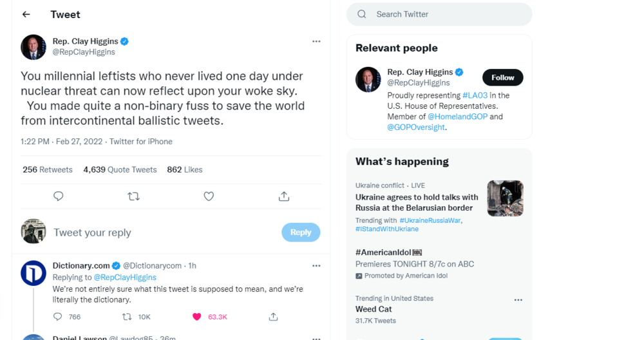
Task: Open more options on Clay Higgins tweet
Action: pyautogui.click(x=316, y=41)
